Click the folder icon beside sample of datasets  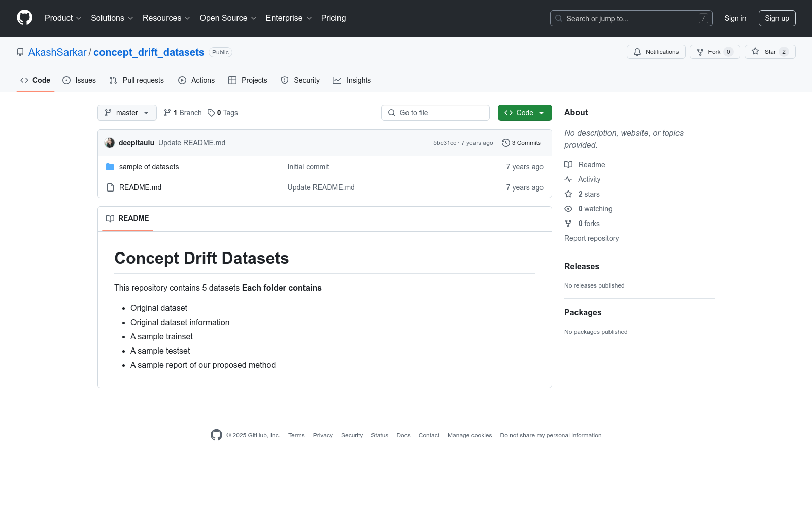(110, 167)
